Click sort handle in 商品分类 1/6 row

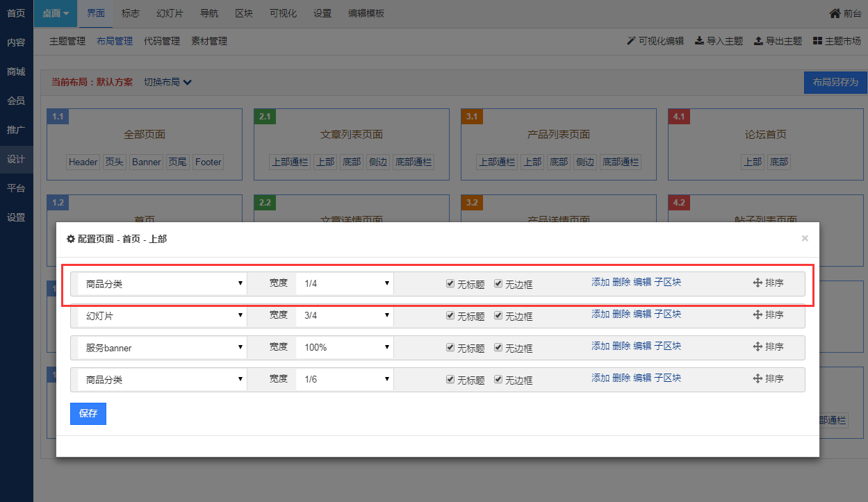[x=758, y=378]
